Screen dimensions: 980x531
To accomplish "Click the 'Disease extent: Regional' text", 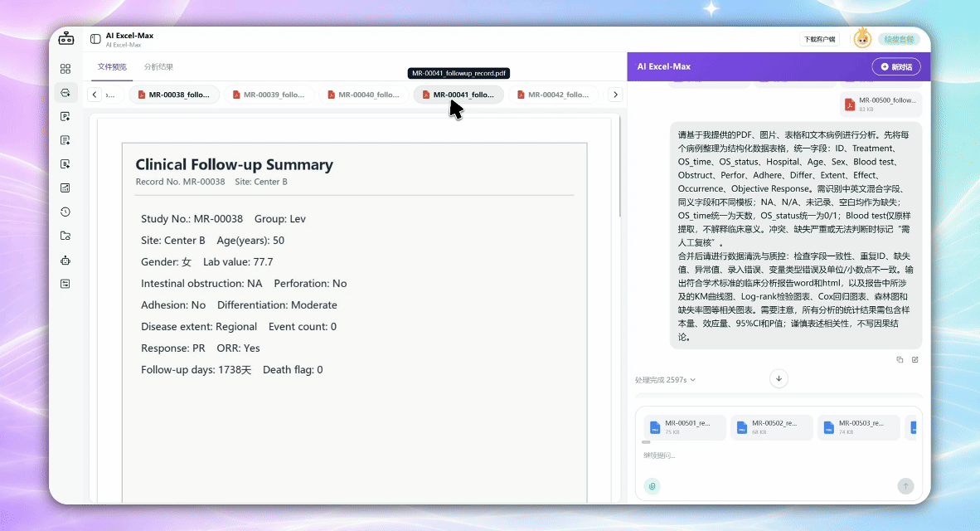I will click(x=199, y=326).
